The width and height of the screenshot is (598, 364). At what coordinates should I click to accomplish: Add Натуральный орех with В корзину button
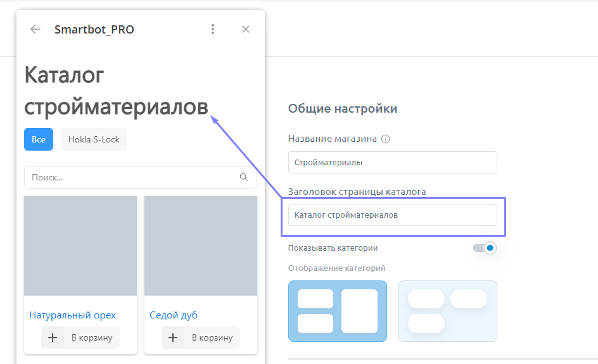click(80, 337)
